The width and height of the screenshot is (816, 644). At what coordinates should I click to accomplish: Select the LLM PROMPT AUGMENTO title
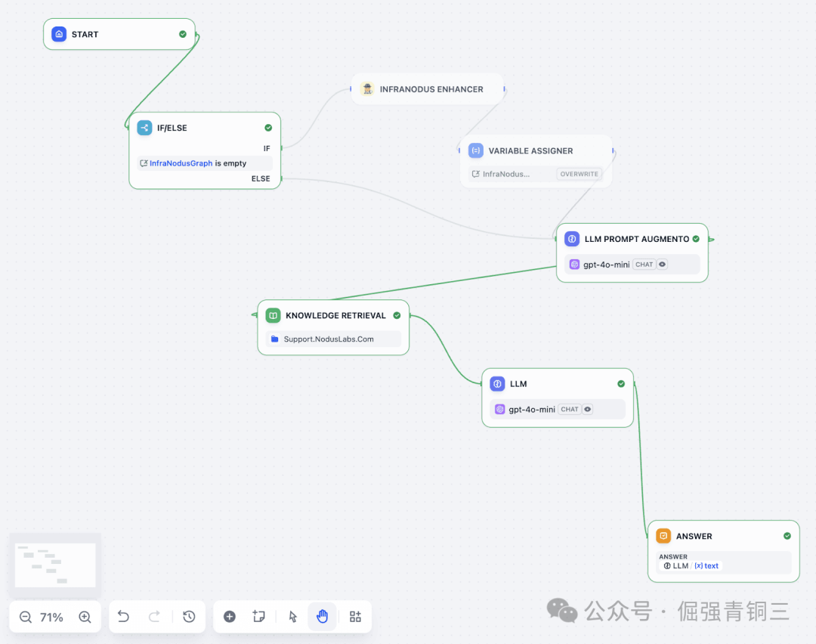[x=636, y=239]
